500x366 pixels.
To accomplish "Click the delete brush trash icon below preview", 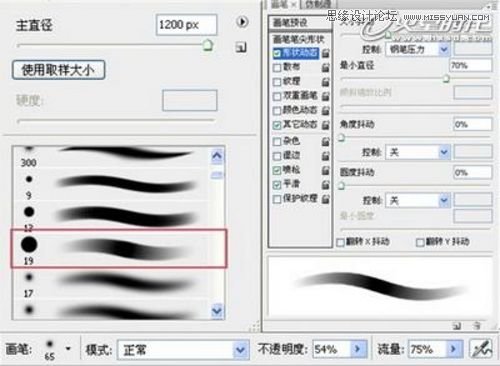I will tap(477, 325).
